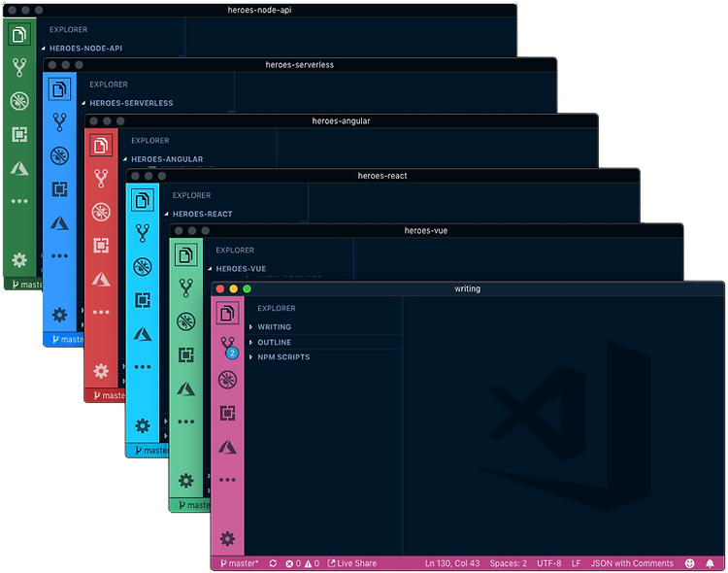The height and width of the screenshot is (573, 728).
Task: Open Debug view in heroes-vue window
Action: pyautogui.click(x=185, y=321)
